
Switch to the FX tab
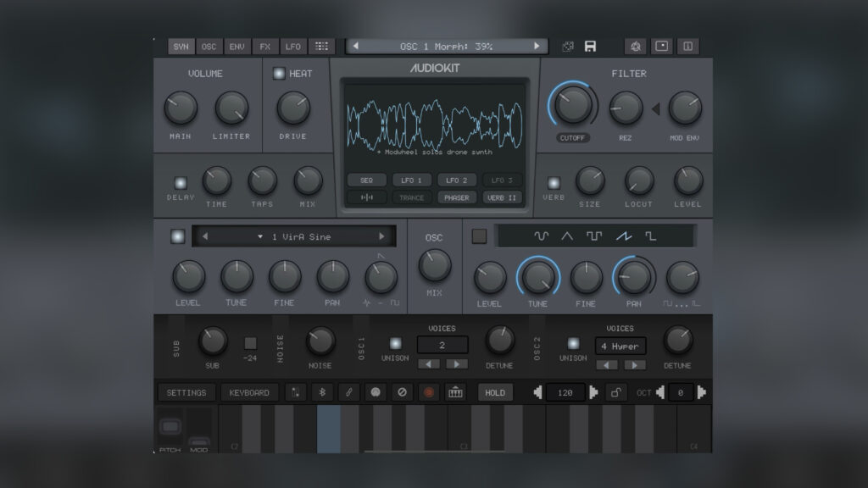coord(264,47)
